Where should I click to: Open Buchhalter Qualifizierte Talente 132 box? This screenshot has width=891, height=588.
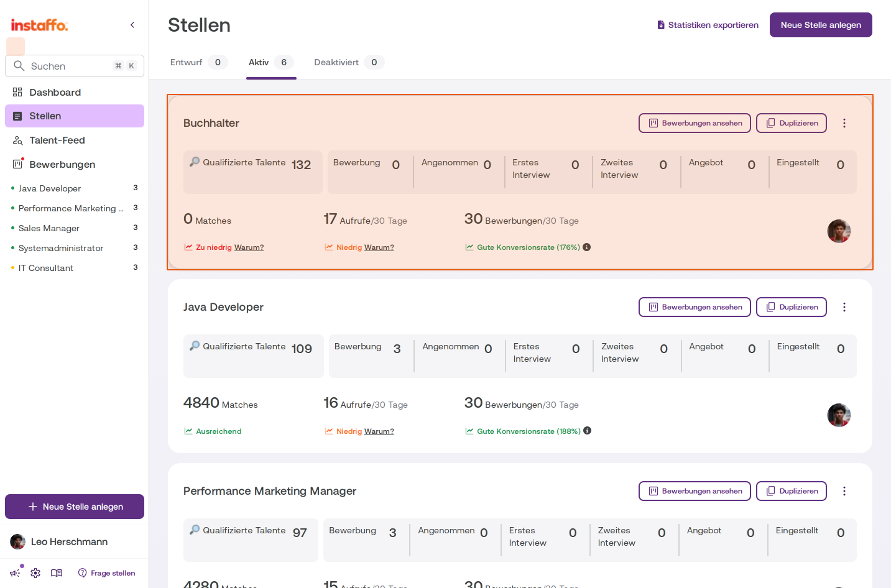pyautogui.click(x=253, y=172)
